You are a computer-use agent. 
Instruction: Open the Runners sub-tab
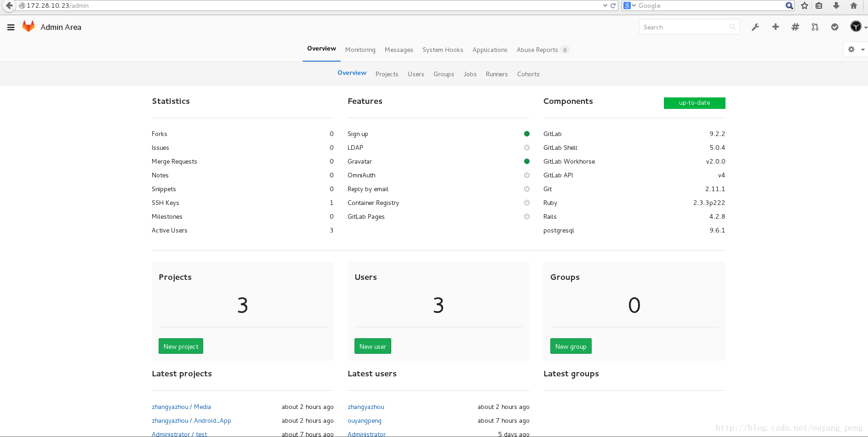tap(497, 74)
